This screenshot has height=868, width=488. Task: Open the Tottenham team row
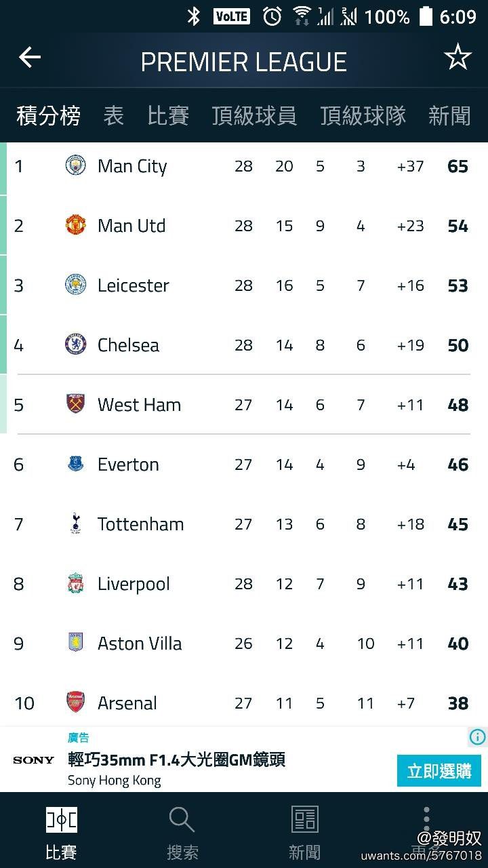(244, 524)
